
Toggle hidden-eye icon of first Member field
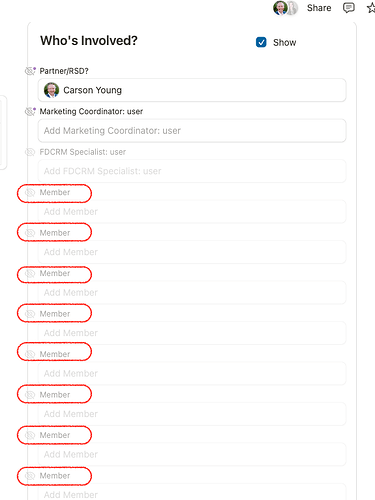30,192
